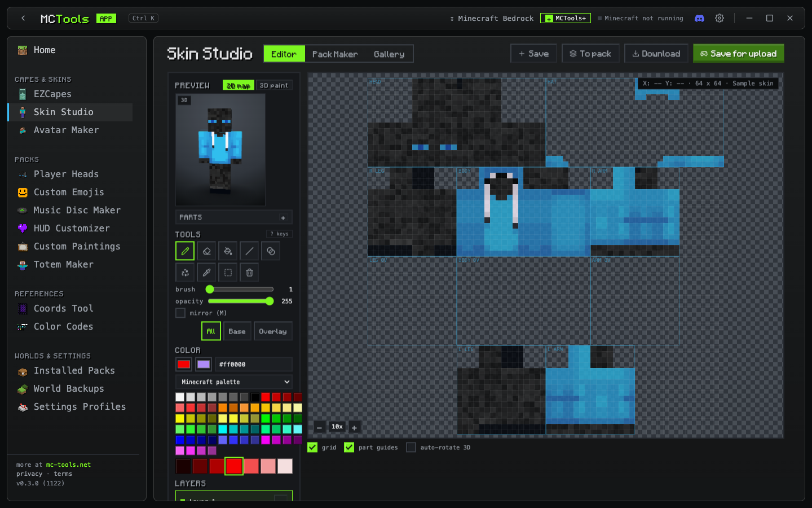The width and height of the screenshot is (812, 508).
Task: Switch to the Pack Maker tab
Action: click(x=335, y=54)
